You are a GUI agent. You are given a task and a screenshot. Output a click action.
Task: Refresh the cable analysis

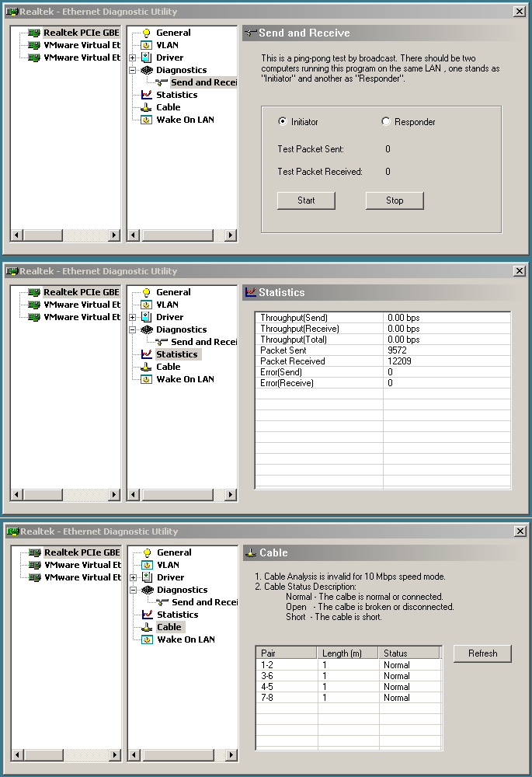coord(482,653)
